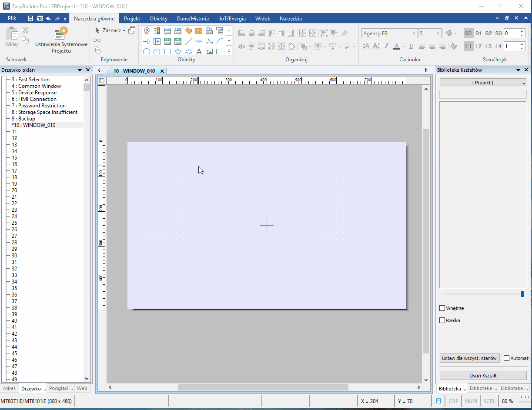Open Drzewko okien panel options arrow
The height and width of the screenshot is (410, 532).
pos(80,70)
